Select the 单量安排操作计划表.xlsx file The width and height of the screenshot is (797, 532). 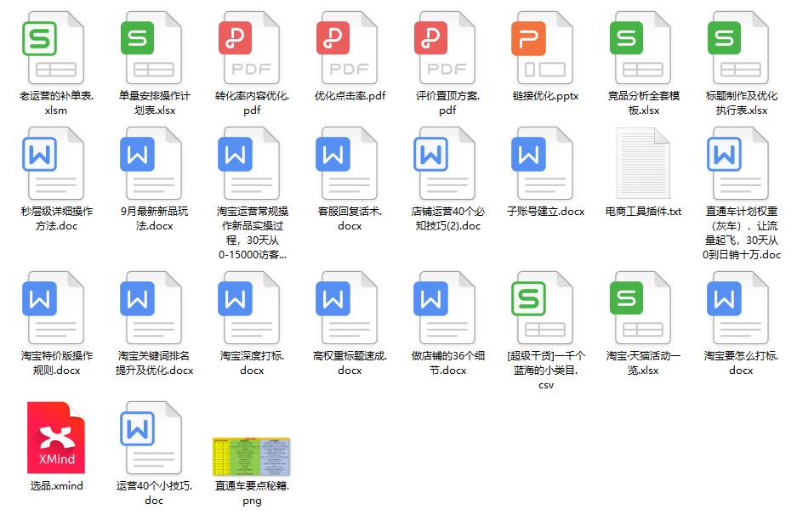(151, 51)
